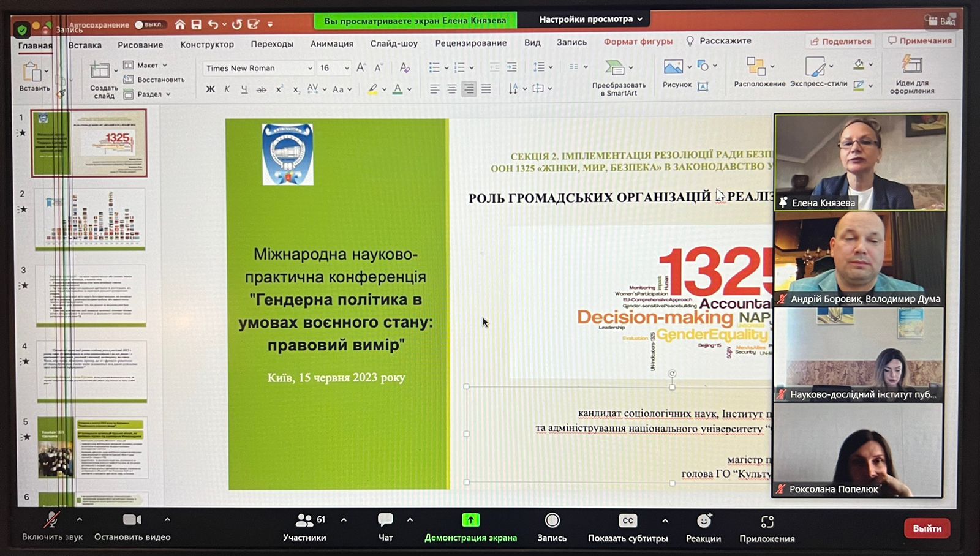Open the Формат фигуры ribbon tab

(638, 42)
